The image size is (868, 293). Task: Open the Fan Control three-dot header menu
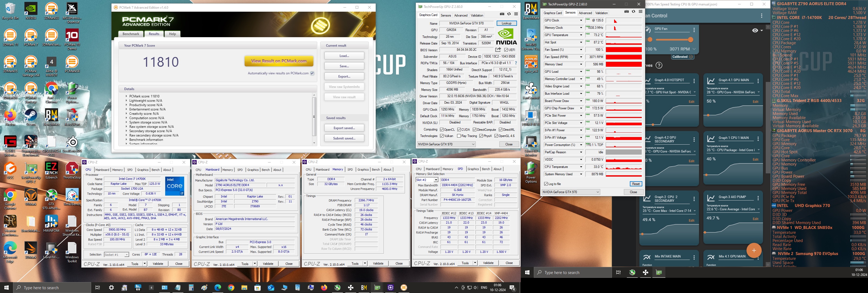pyautogui.click(x=761, y=16)
